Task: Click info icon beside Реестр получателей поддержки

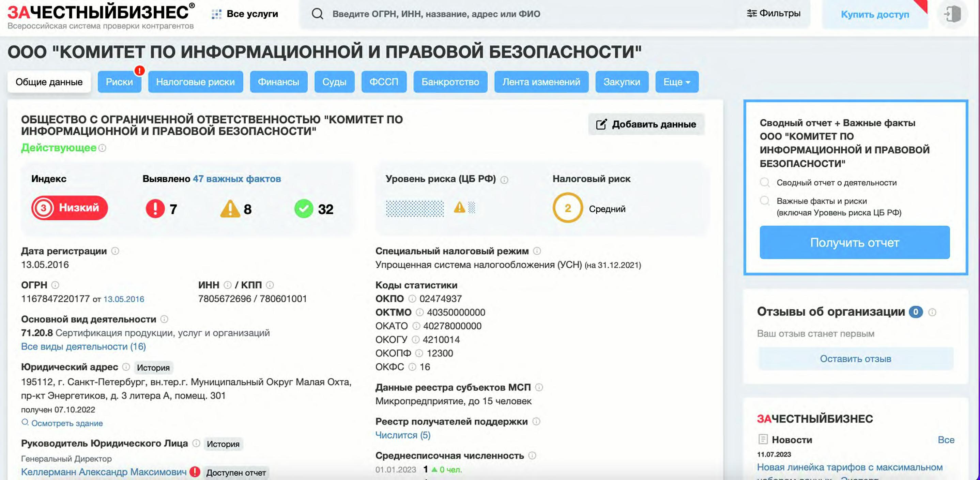Action: pyautogui.click(x=536, y=421)
